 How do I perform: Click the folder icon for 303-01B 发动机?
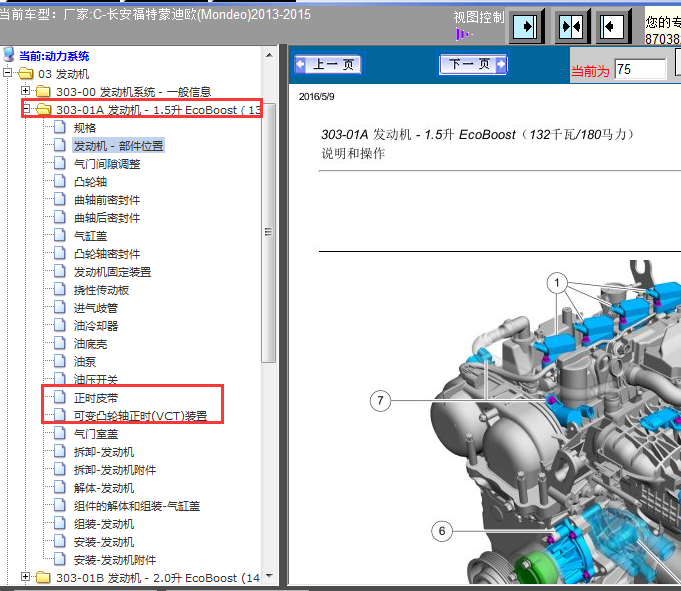tap(43, 578)
